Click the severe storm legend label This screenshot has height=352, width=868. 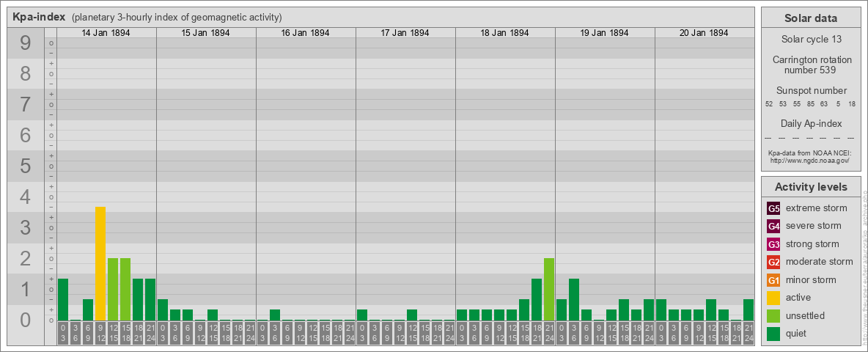tap(814, 226)
